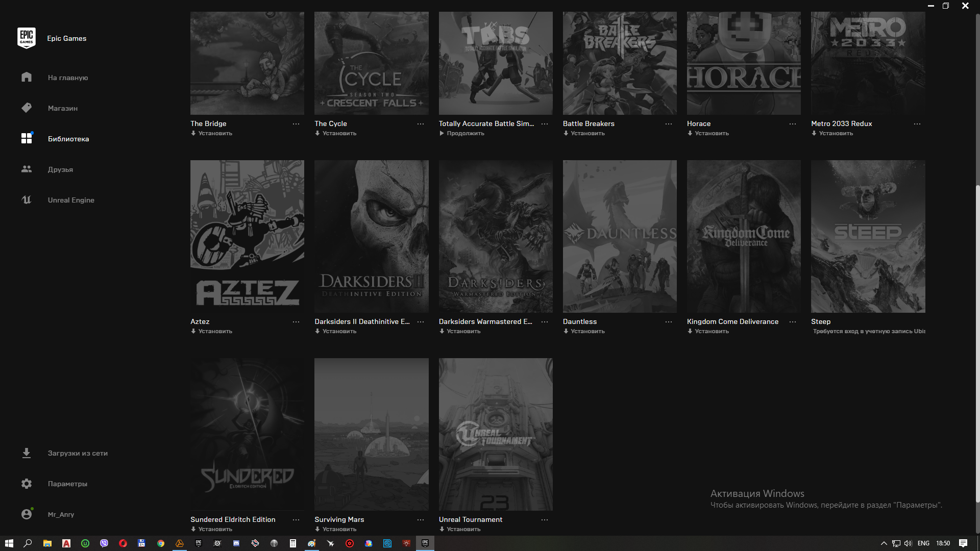This screenshot has height=551, width=980.
Task: Open the Windows Start menu
Action: (9, 543)
